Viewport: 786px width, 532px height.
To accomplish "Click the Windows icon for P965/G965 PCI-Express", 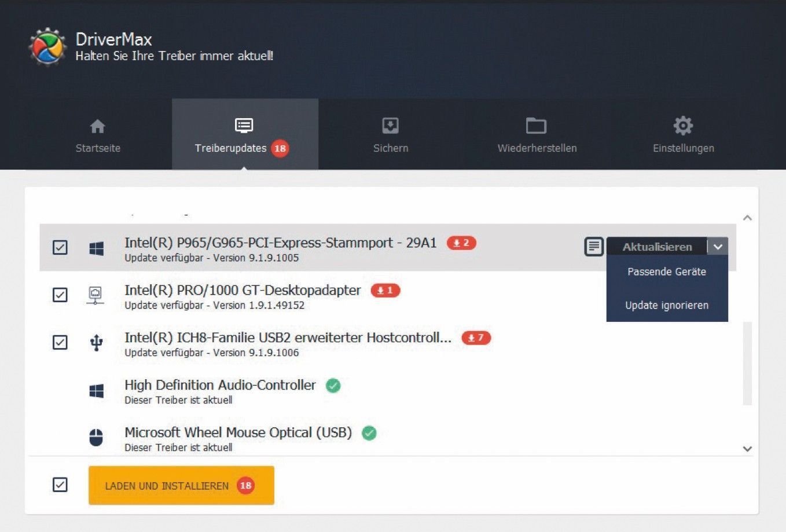I will click(96, 248).
